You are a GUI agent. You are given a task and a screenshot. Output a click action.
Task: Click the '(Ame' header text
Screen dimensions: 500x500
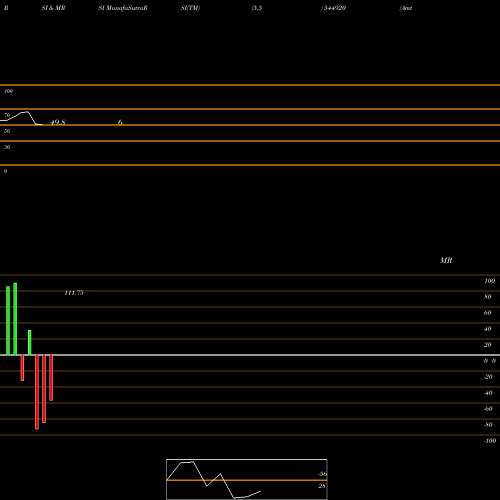[x=406, y=8]
